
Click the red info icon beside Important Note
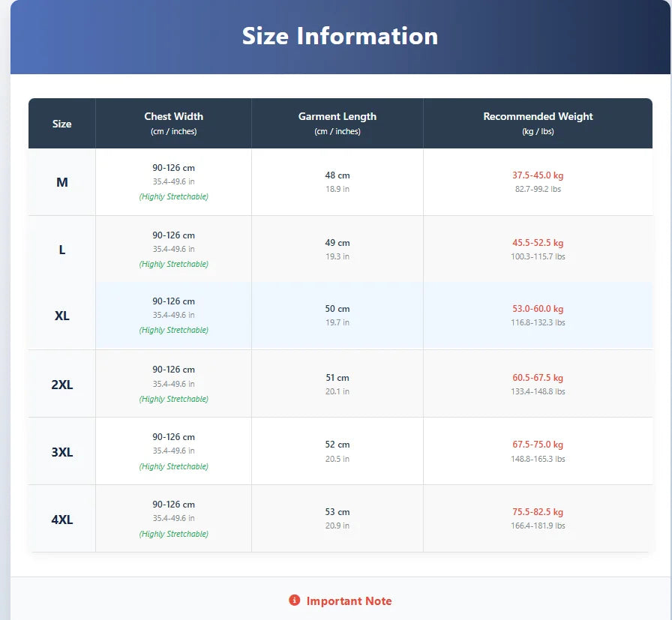[x=294, y=601]
